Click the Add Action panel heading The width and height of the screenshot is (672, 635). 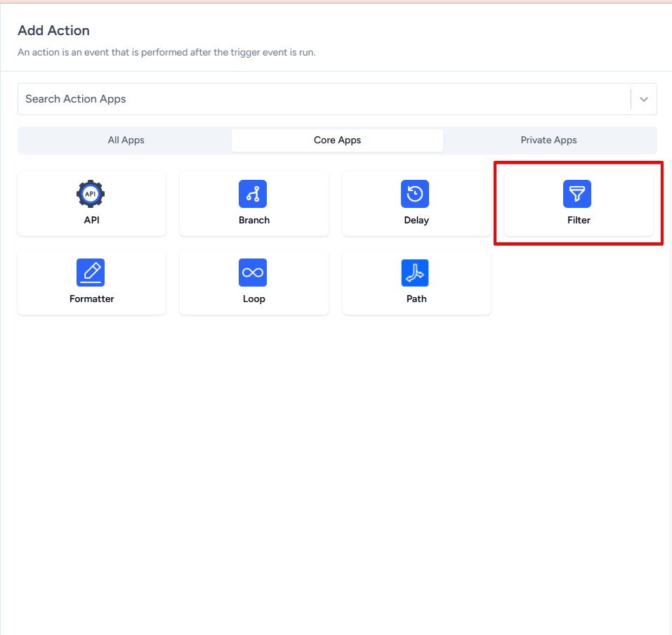coord(53,31)
